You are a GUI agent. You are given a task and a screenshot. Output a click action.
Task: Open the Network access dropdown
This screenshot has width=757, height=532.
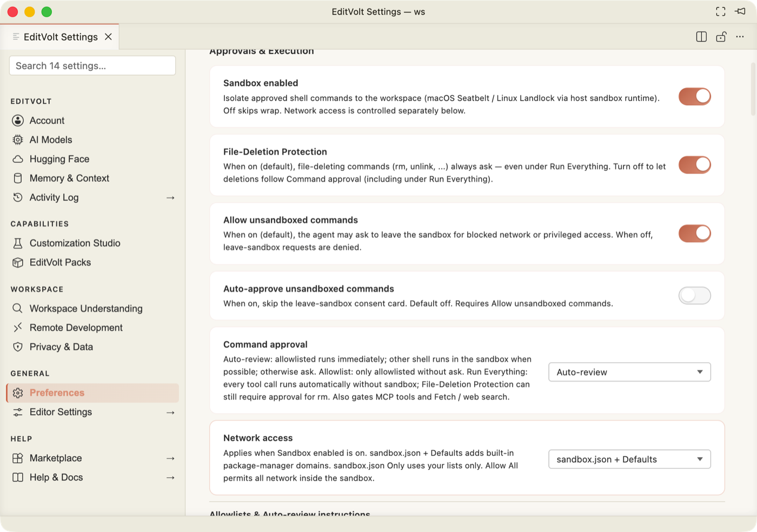[x=629, y=460]
